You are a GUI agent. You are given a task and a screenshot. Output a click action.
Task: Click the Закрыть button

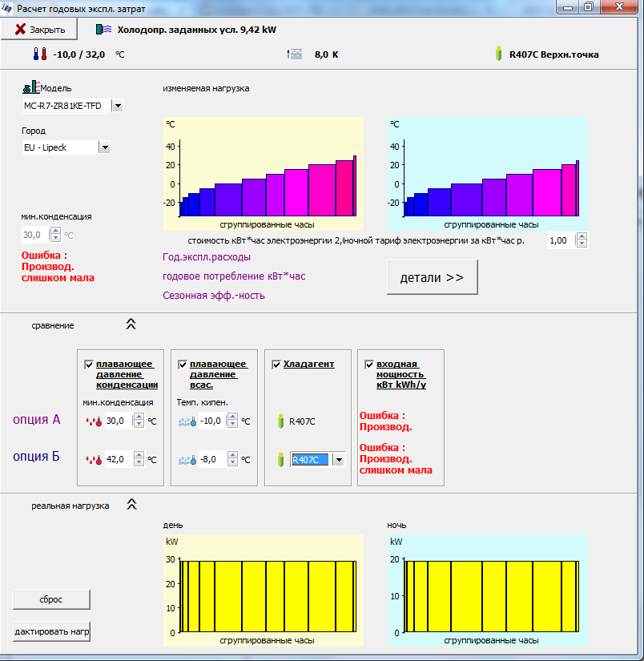coord(39,30)
